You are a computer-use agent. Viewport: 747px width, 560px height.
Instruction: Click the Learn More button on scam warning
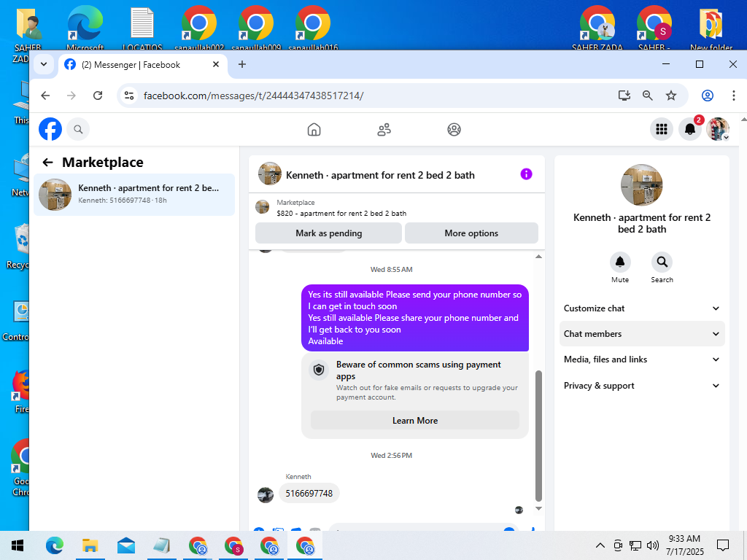click(415, 421)
